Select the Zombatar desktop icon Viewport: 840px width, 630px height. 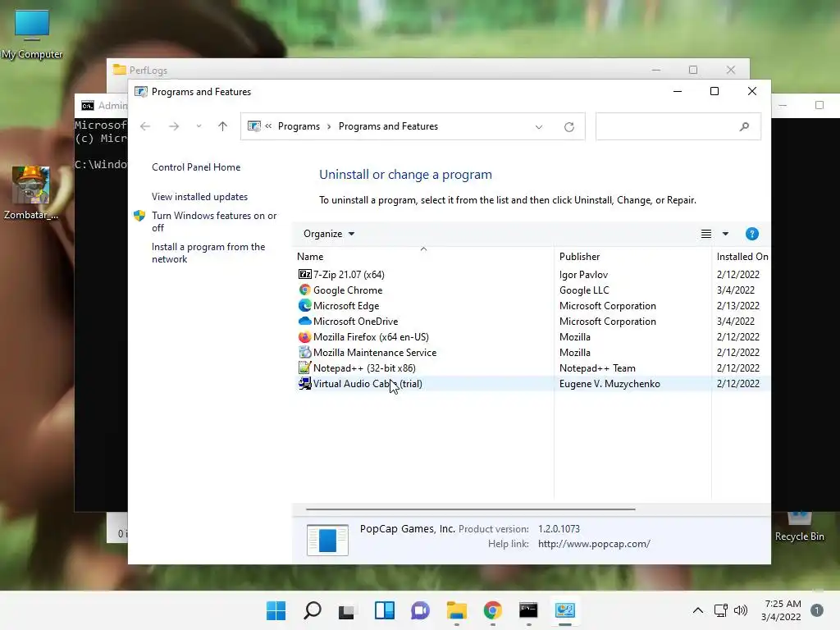coord(31,193)
